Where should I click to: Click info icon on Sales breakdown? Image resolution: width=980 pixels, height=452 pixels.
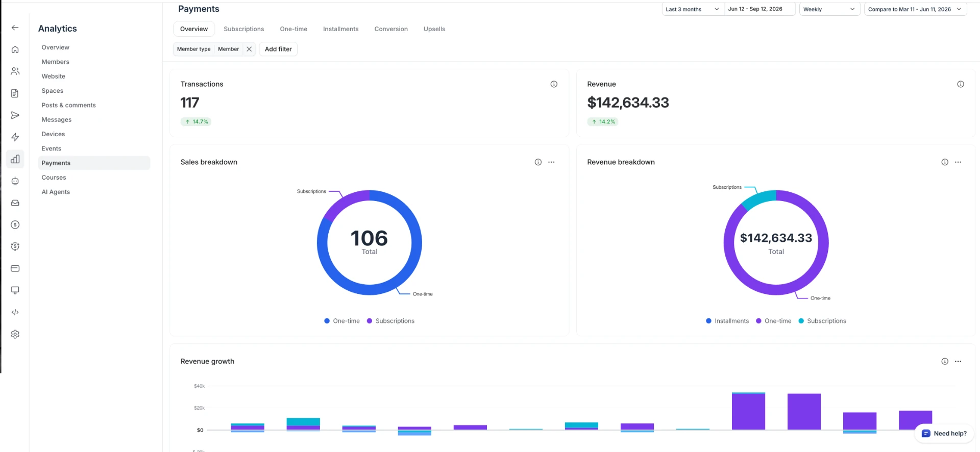point(538,162)
